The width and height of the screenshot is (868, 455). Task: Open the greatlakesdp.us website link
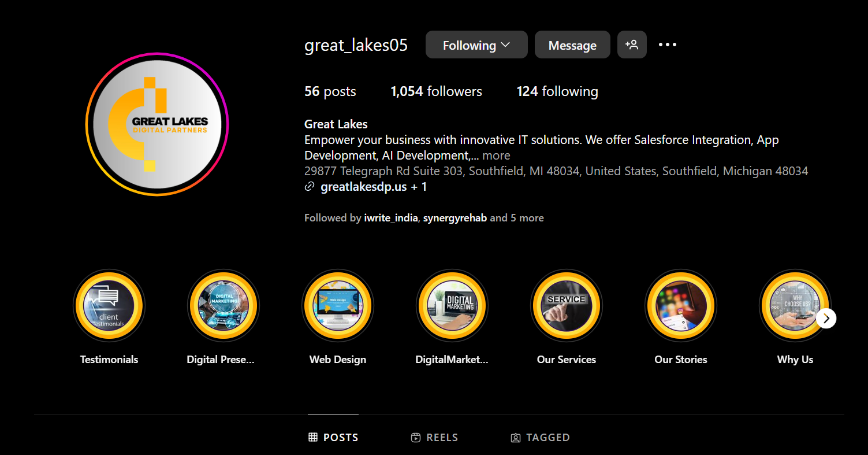coord(364,187)
